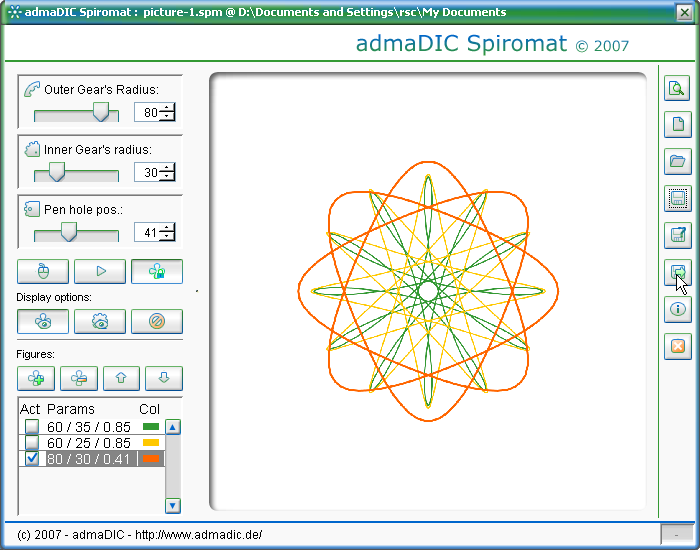
Task: Enable the 60 / 25 / 0.85 figure checkbox
Action: tap(32, 442)
